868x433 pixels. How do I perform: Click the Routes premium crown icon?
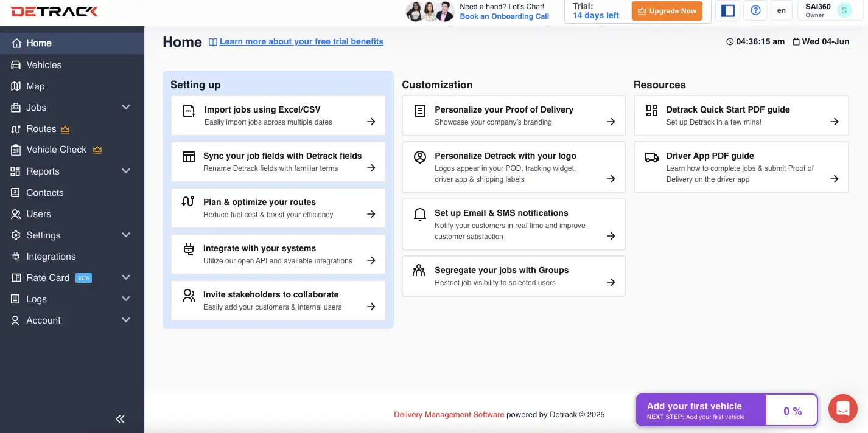[x=66, y=129]
